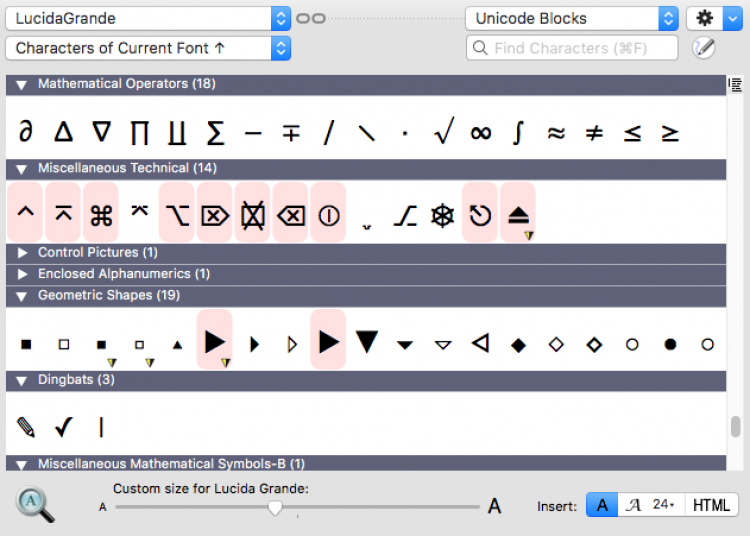
Task: Open Characters of Current Font dropdown
Action: (148, 48)
